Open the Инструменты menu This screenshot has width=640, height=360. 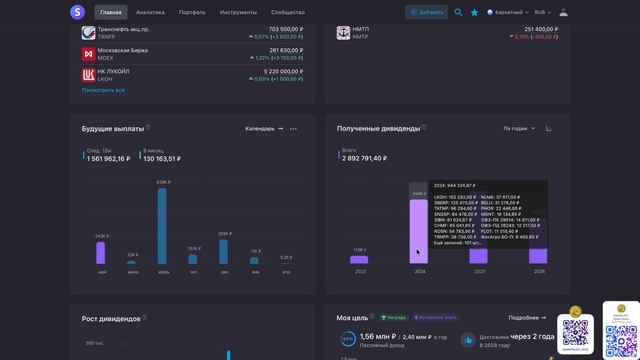[238, 12]
